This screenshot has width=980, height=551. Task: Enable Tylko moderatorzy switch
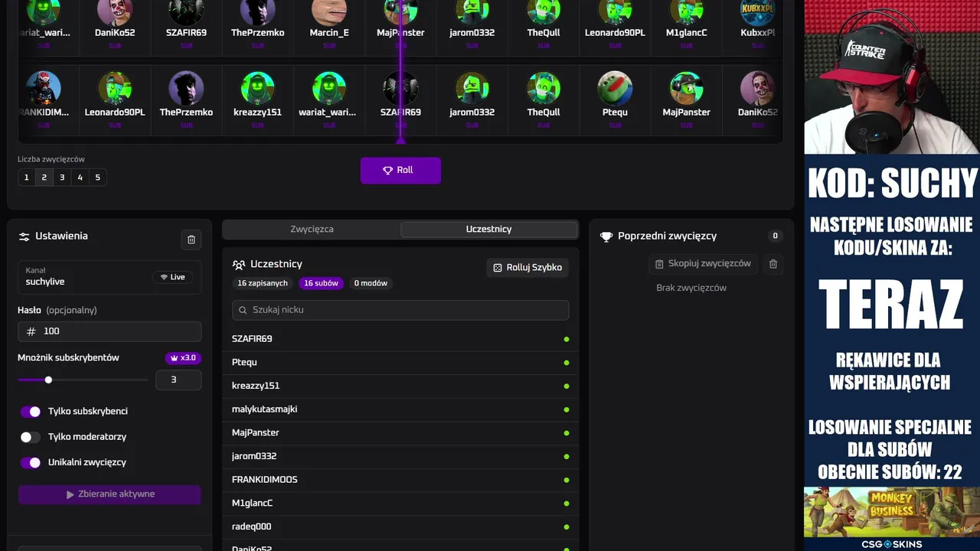click(31, 437)
